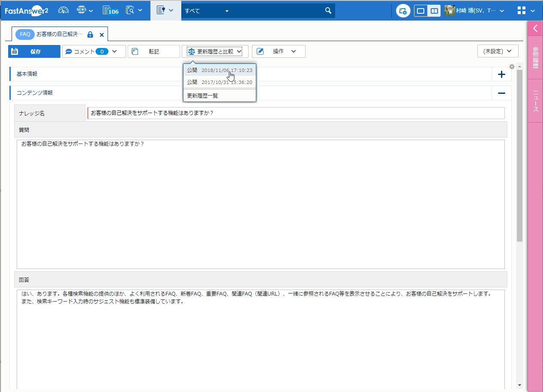The width and height of the screenshot is (543, 392).
Task: Collapse the pink side panel arrow
Action: tap(535, 29)
